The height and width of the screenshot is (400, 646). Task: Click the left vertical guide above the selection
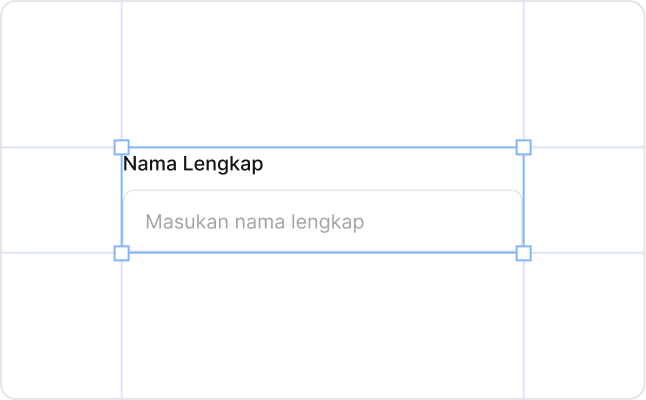[x=122, y=70]
